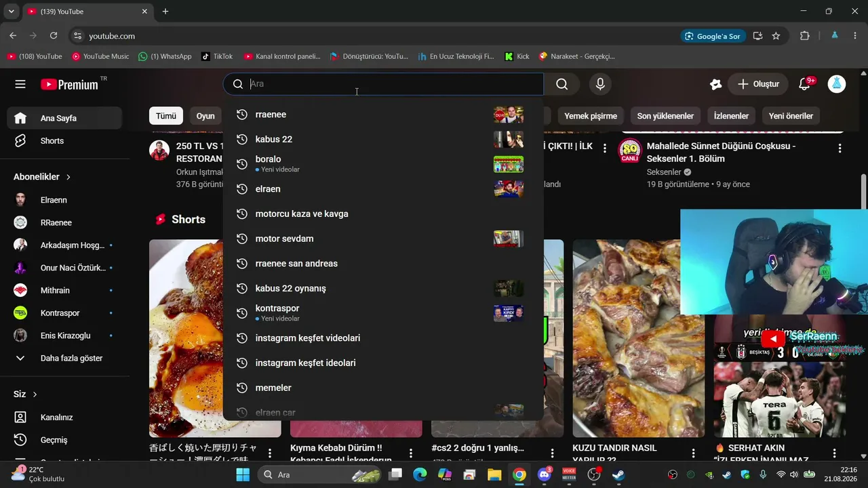This screenshot has height=488, width=868.
Task: Click the Oluştur create button
Action: click(x=758, y=84)
